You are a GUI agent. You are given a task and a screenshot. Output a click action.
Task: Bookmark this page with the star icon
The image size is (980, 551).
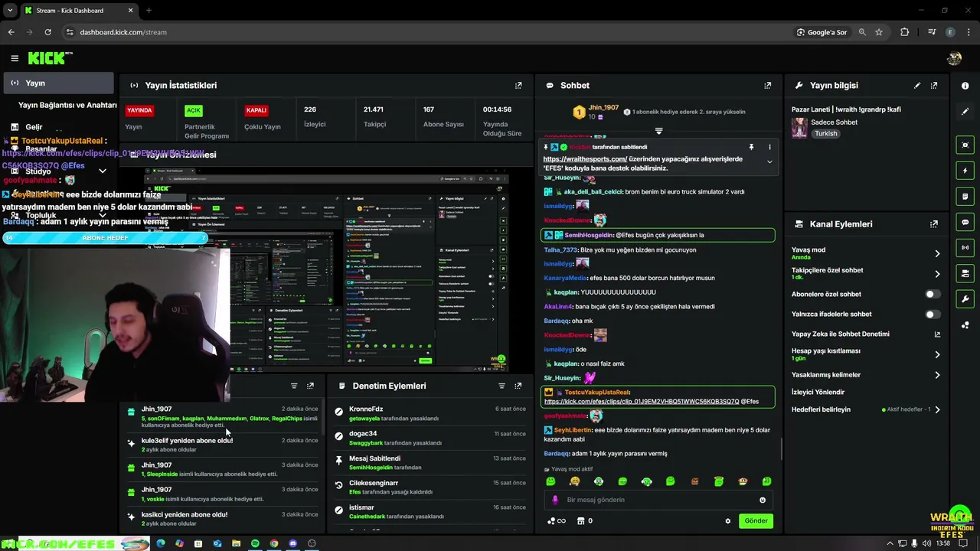(879, 32)
